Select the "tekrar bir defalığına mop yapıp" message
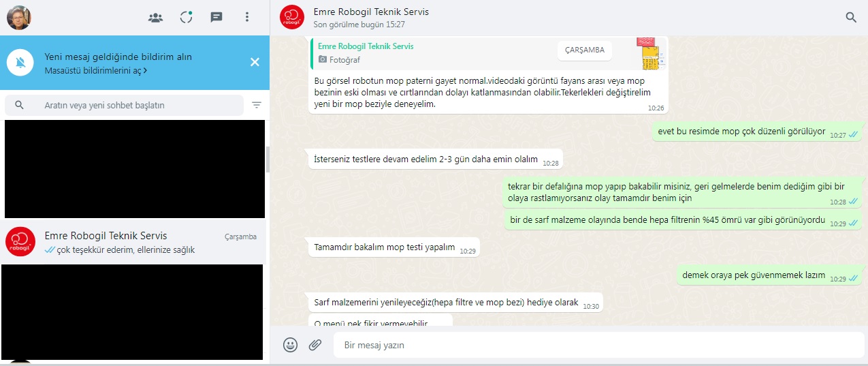The width and height of the screenshot is (868, 366). 682,192
